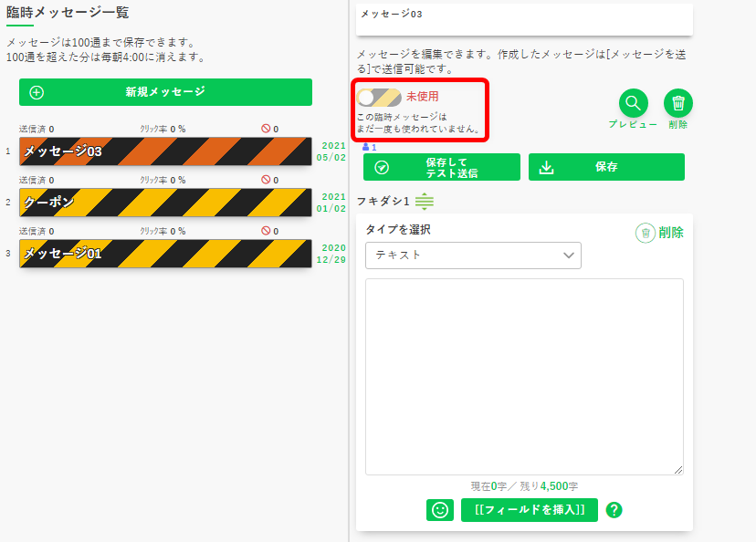Select the メッセージ03 striped banner
The width and height of the screenshot is (756, 542).
[164, 152]
